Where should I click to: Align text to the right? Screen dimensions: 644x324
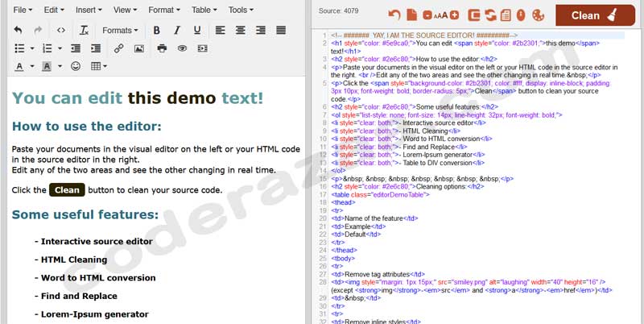[x=260, y=30]
